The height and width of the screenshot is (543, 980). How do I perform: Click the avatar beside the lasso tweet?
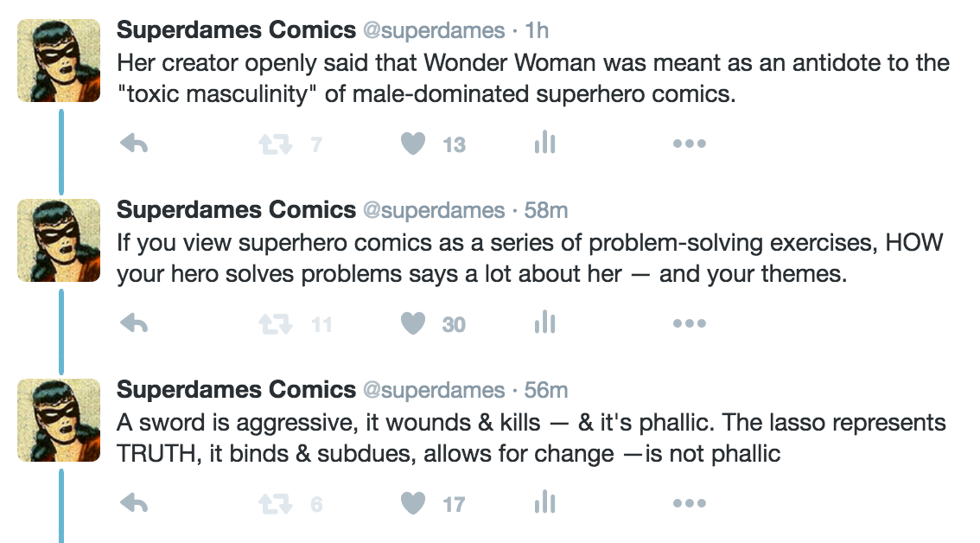click(x=60, y=419)
